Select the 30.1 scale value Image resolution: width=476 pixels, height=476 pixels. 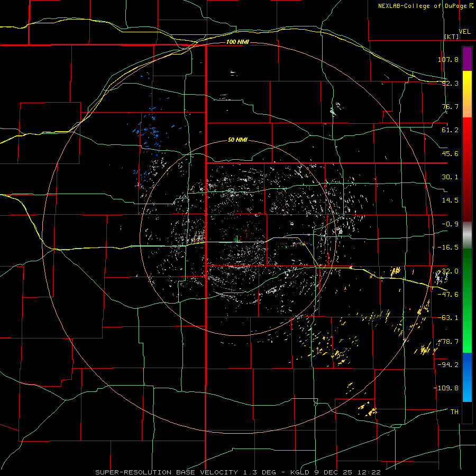click(x=450, y=177)
